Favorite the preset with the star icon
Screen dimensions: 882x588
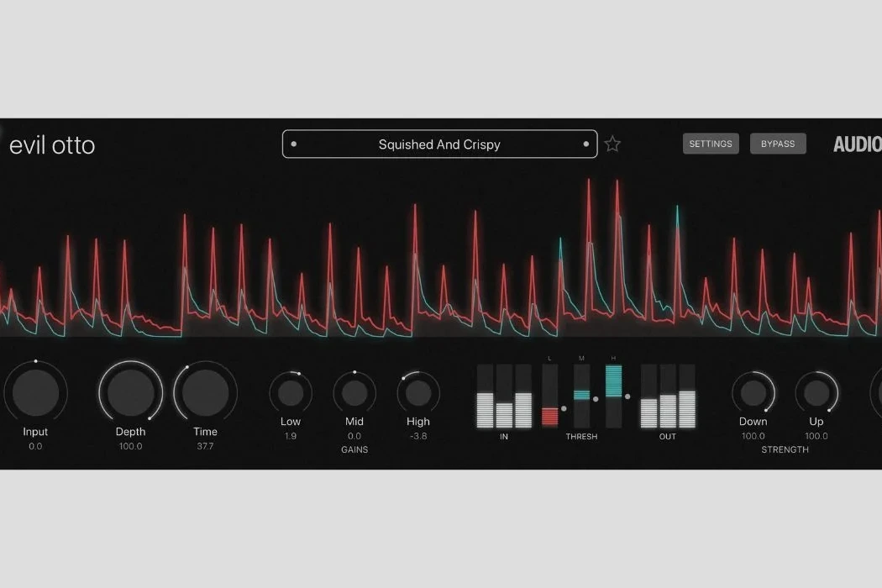(x=612, y=144)
